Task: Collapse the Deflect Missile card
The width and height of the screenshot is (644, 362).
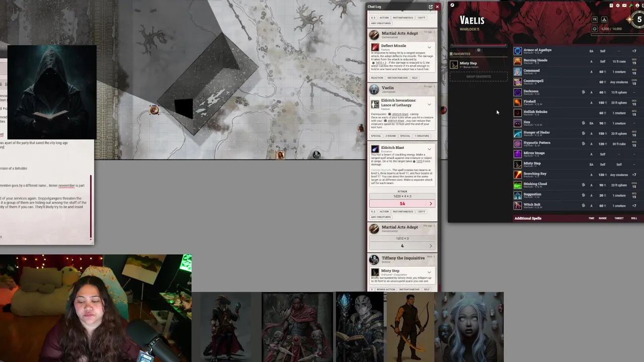Action: 429,47
